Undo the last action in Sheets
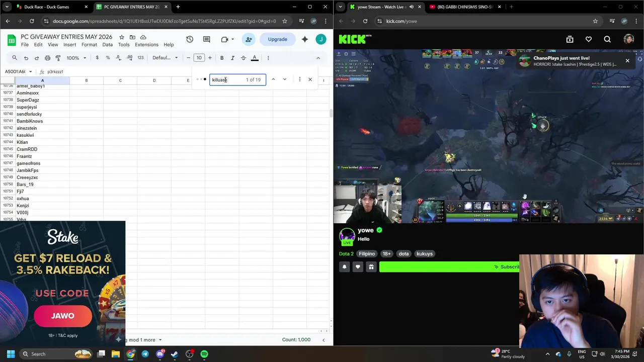Viewport: 644px width, 362px height. pos(26,58)
